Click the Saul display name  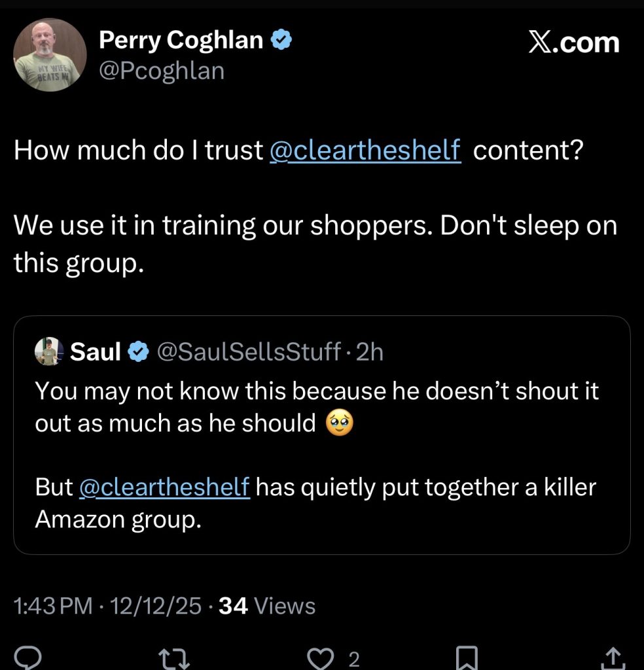click(96, 352)
